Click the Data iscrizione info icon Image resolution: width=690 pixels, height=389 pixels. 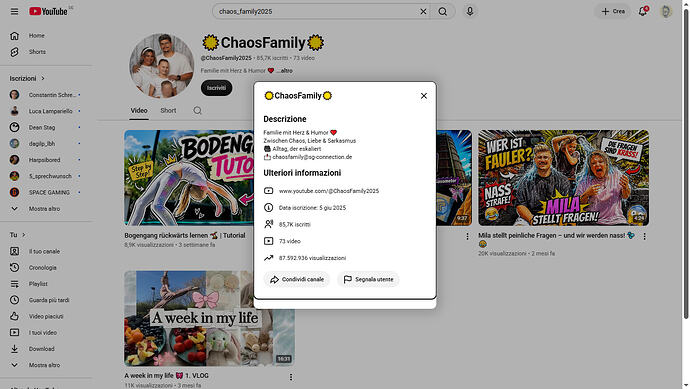coord(268,208)
